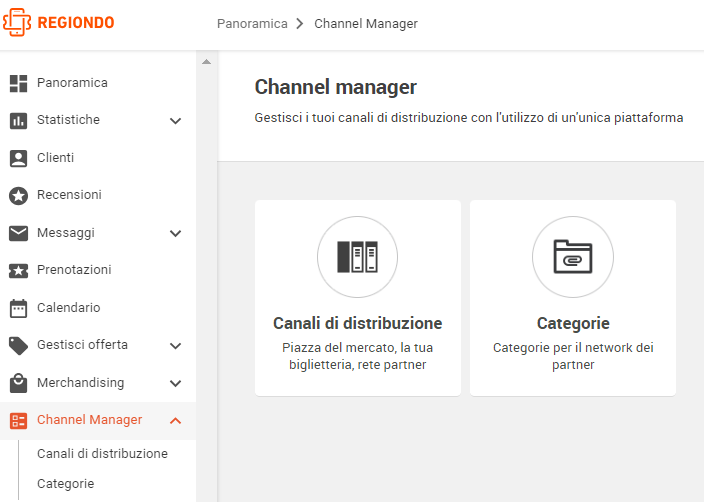
Task: Click the sidebar scrollbar up arrow
Action: point(207,62)
